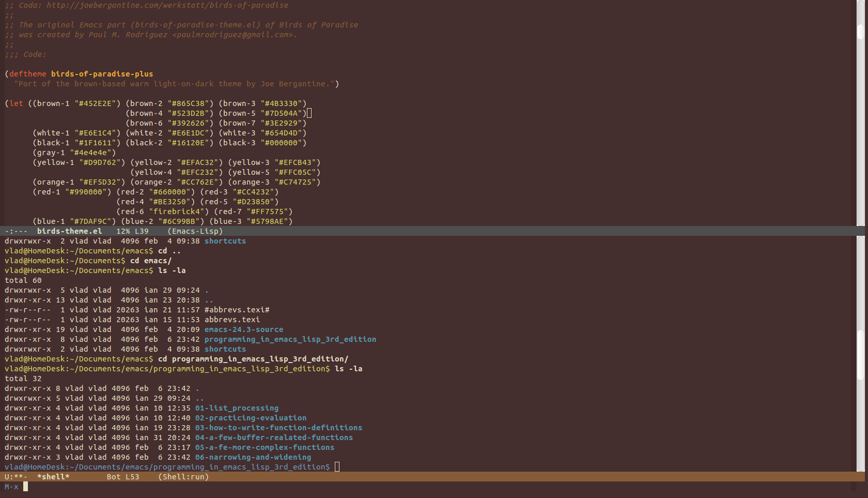The height and width of the screenshot is (498, 868).
Task: Click the "let" keyword
Action: (x=16, y=103)
